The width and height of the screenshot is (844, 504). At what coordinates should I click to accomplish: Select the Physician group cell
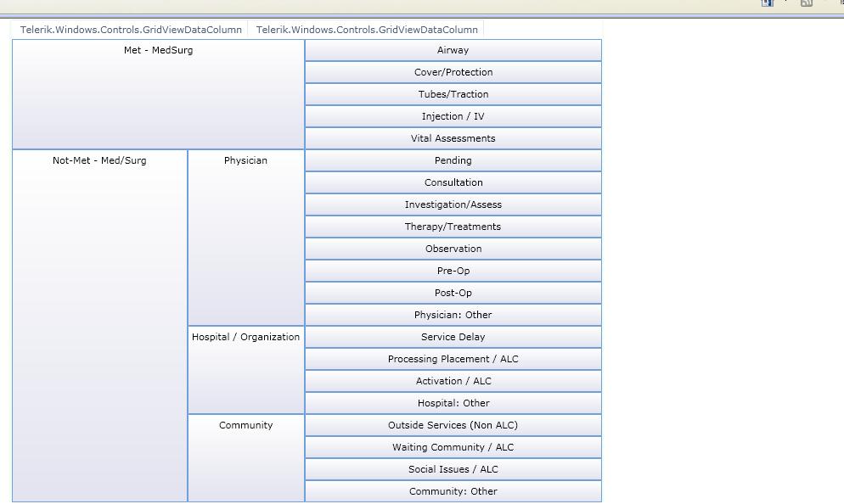click(x=246, y=238)
